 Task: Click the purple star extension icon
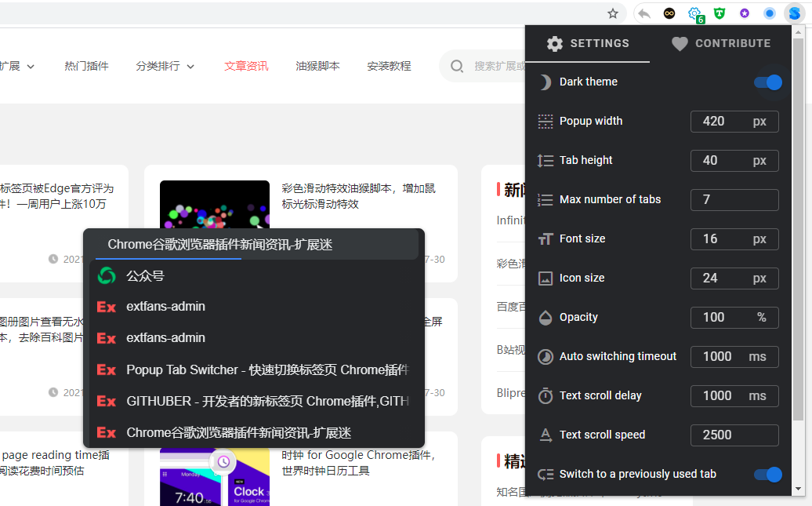[x=745, y=13]
